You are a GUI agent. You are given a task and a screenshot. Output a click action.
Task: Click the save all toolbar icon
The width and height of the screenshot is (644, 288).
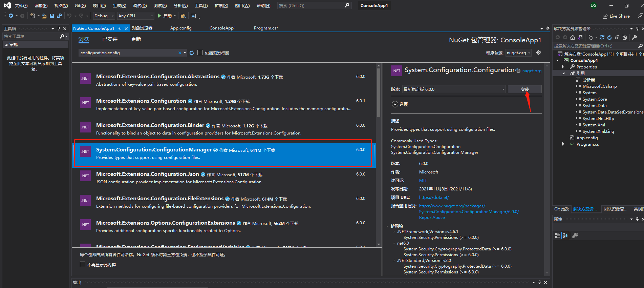click(x=59, y=16)
